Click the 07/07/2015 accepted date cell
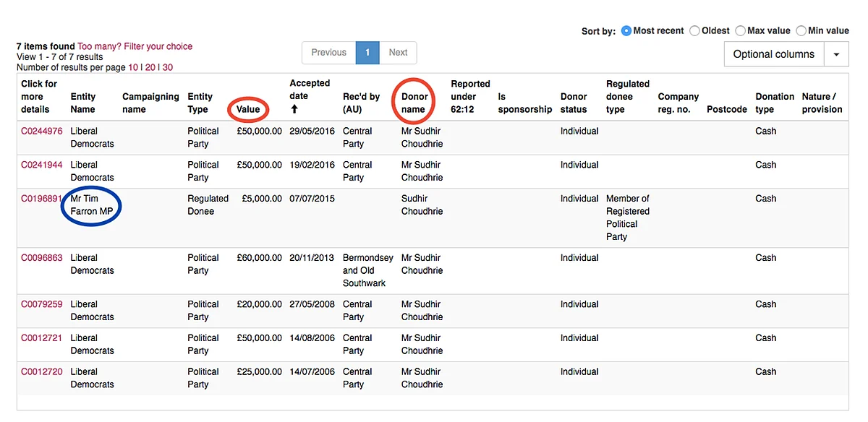This screenshot has height=422, width=868. (312, 199)
